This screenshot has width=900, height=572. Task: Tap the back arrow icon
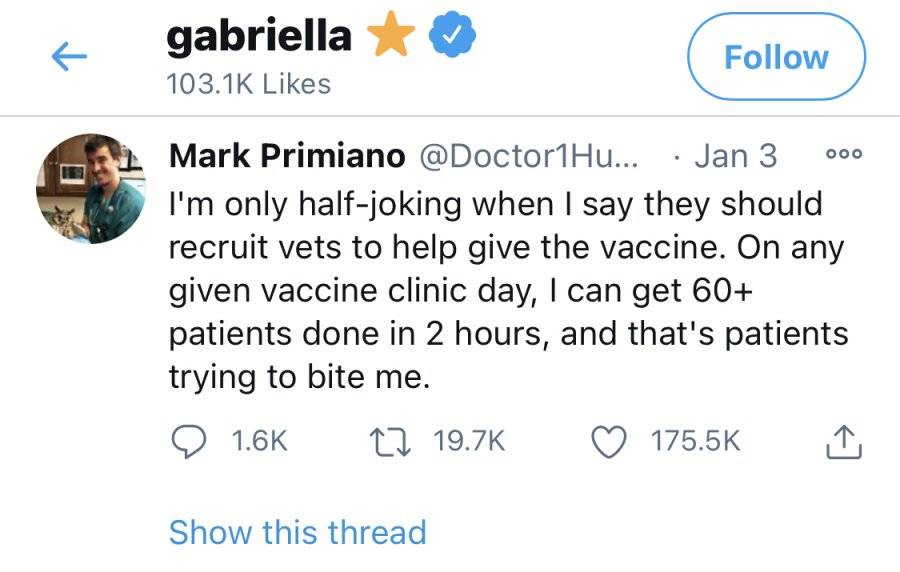pyautogui.click(x=69, y=57)
